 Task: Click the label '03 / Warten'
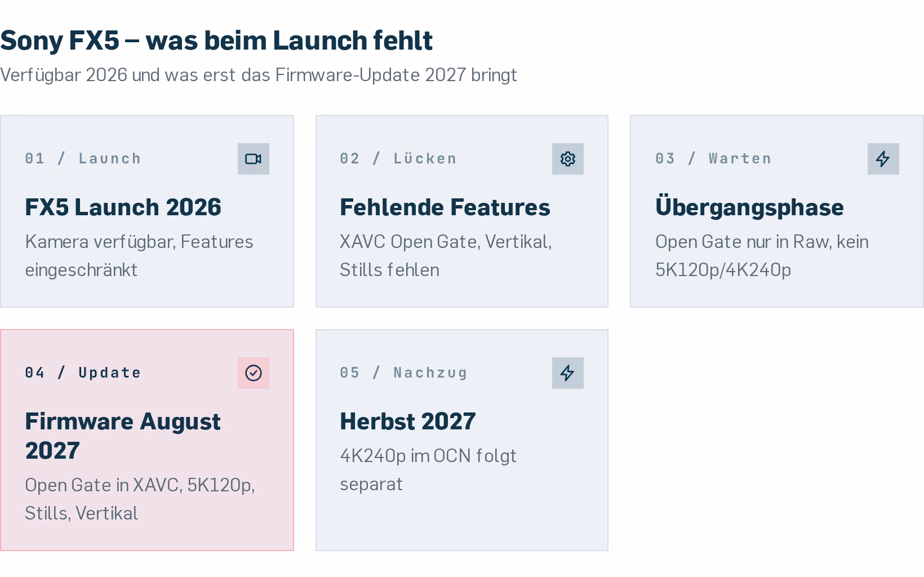click(x=713, y=159)
